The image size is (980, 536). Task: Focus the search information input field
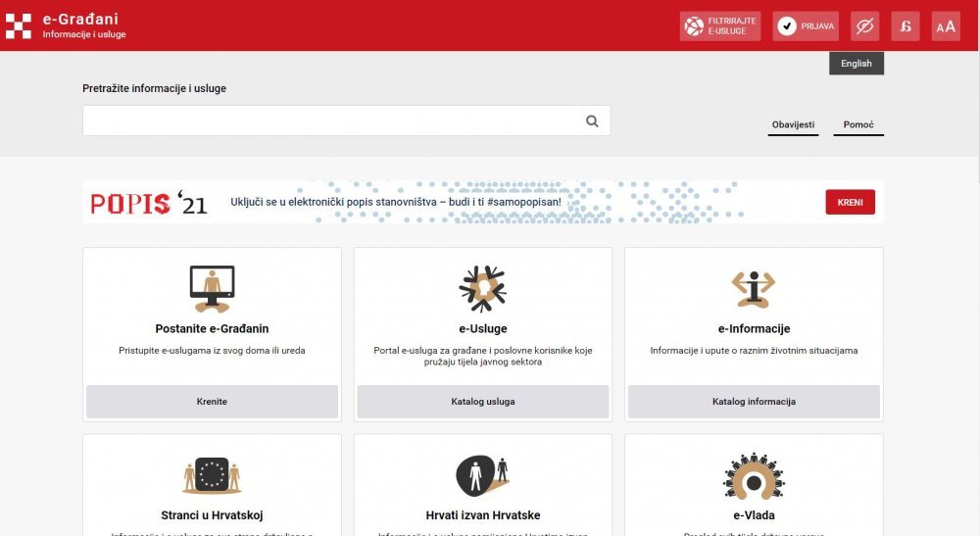(346, 121)
